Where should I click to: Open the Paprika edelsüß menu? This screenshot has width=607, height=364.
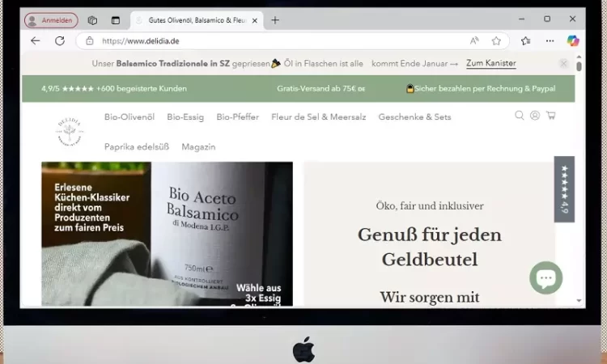pyautogui.click(x=137, y=147)
